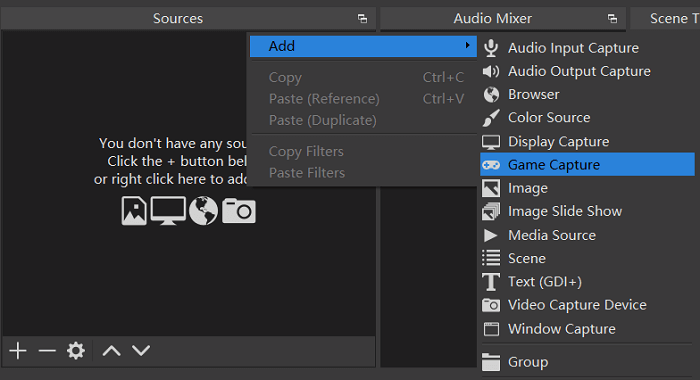Click the speaker icon for Audio Output Capture

[x=491, y=71]
